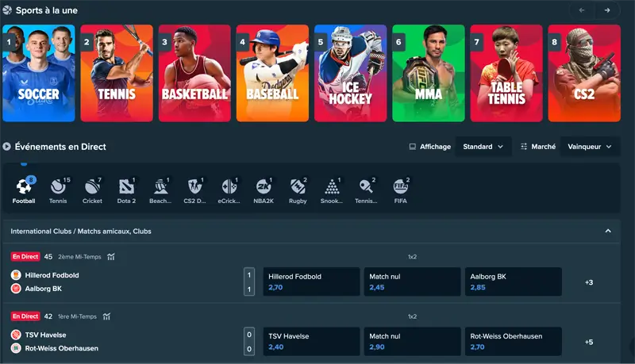Screen dimensions: 635x364
Task: Open the Rot-Weiss Oberhausen team name link
Action: (x=62, y=348)
